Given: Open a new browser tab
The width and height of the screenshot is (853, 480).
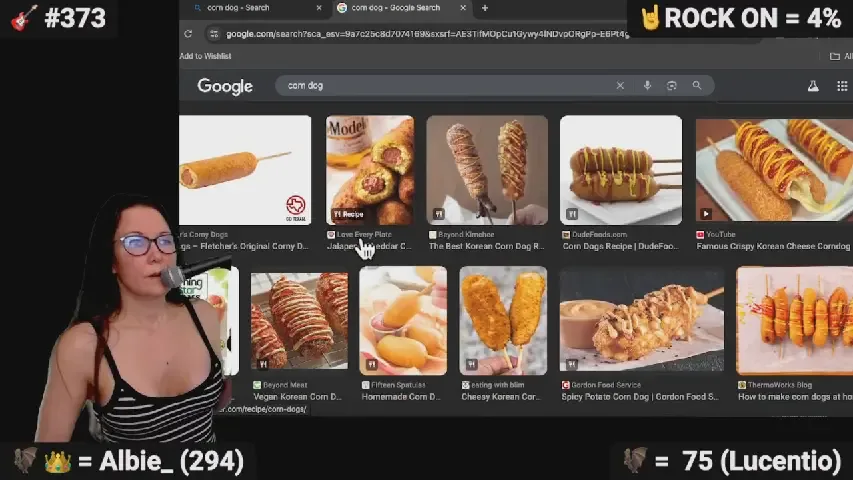Looking at the screenshot, I should coord(485,8).
